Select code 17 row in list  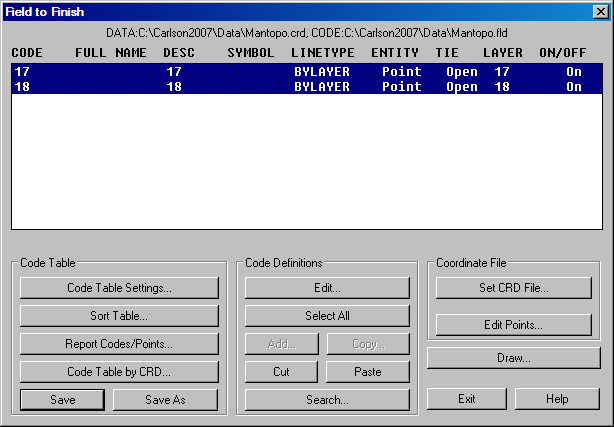(300, 72)
